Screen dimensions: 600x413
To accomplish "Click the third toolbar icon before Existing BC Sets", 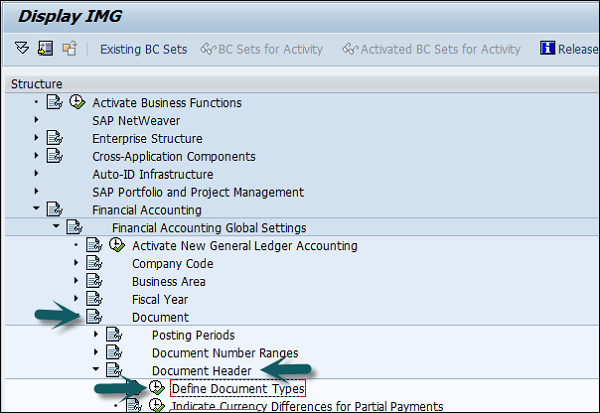I will pos(69,48).
